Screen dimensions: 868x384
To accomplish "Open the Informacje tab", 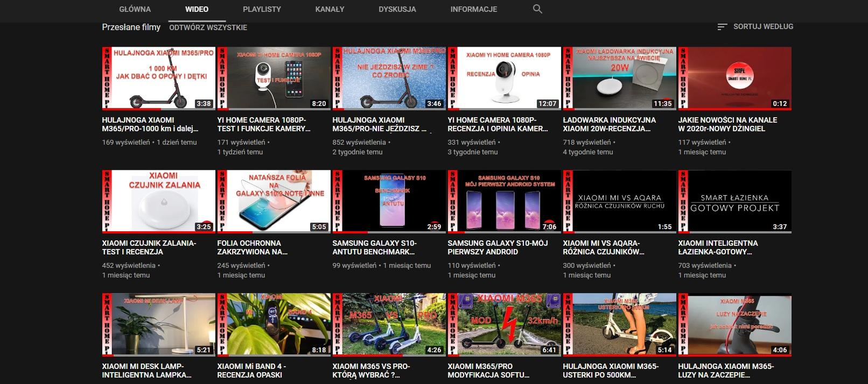I will pos(473,9).
